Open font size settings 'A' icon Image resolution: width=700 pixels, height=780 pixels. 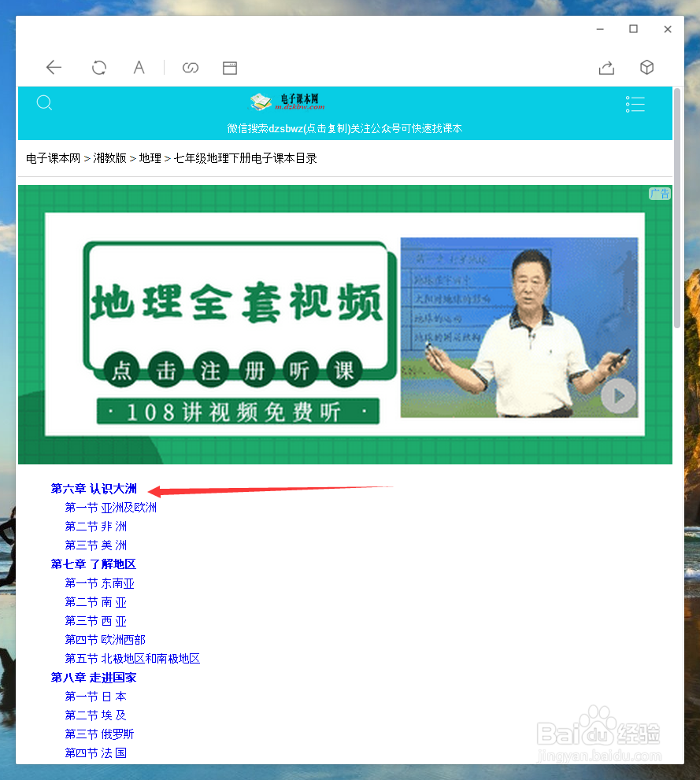click(x=139, y=67)
